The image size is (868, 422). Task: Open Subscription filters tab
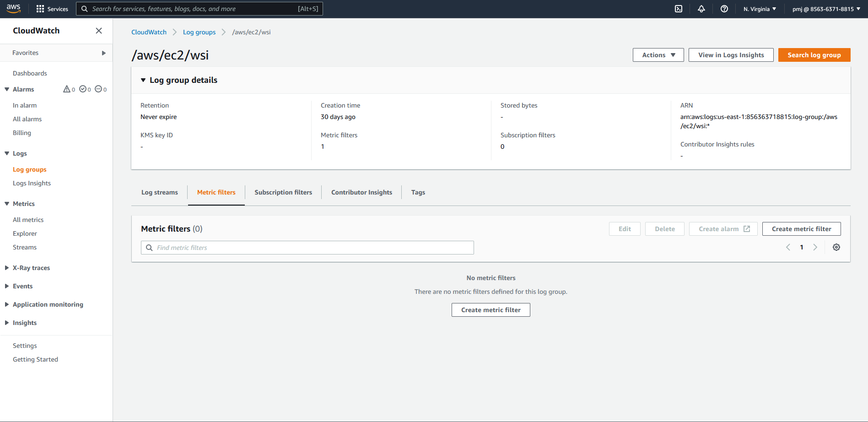tap(283, 192)
